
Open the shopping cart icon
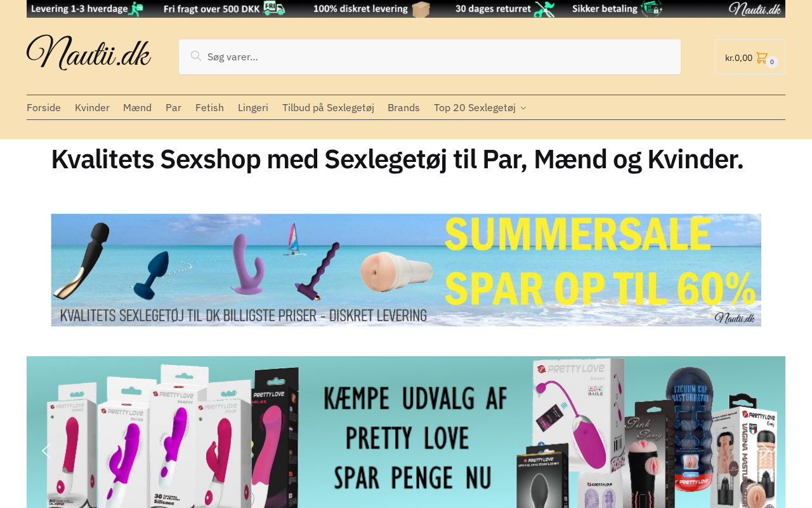tap(762, 58)
